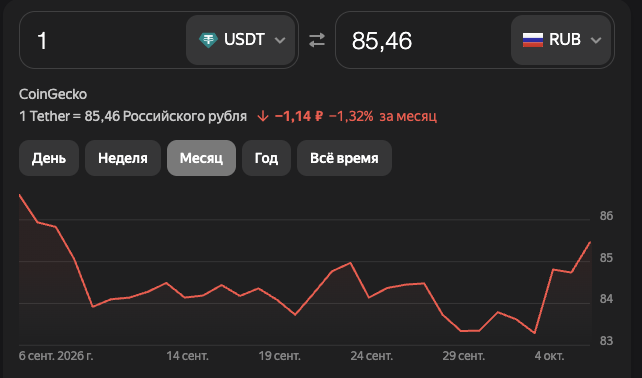Click the '4 окт.' axis date
Screen dimensions: 642x378
[549, 356]
